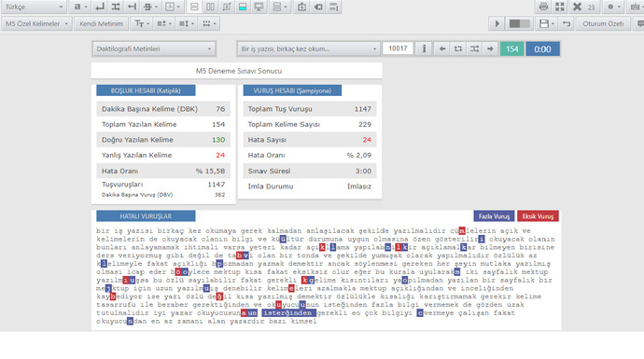Open the text size Tт dropdown
This screenshot has width=644, height=359.
tap(142, 24)
